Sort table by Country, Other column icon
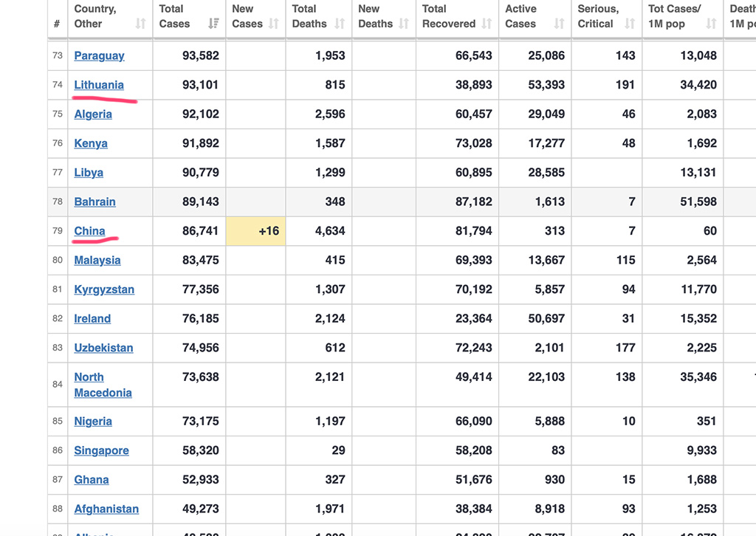The image size is (756, 536). [x=140, y=24]
